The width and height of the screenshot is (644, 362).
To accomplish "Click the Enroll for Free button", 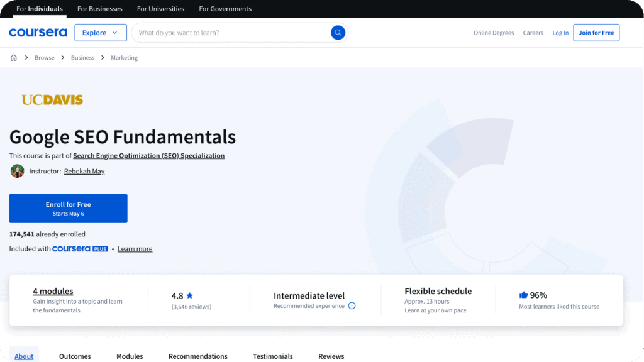I will [68, 209].
